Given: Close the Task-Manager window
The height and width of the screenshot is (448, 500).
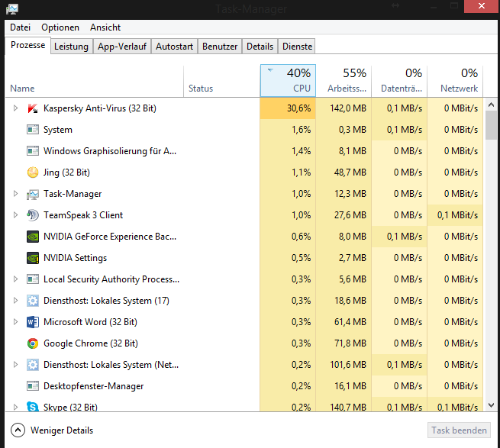Looking at the screenshot, I should point(482,6).
